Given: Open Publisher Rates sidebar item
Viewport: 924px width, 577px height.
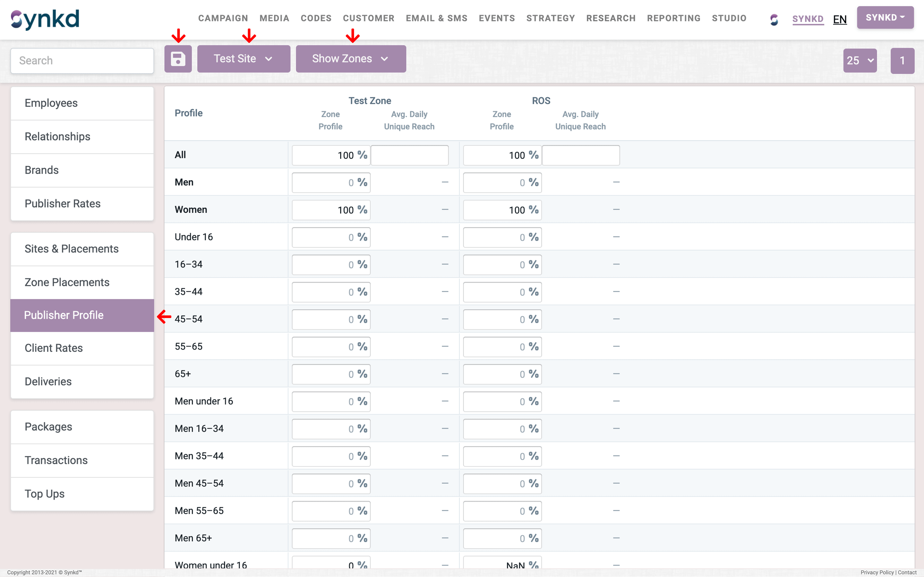Looking at the screenshot, I should 63,204.
